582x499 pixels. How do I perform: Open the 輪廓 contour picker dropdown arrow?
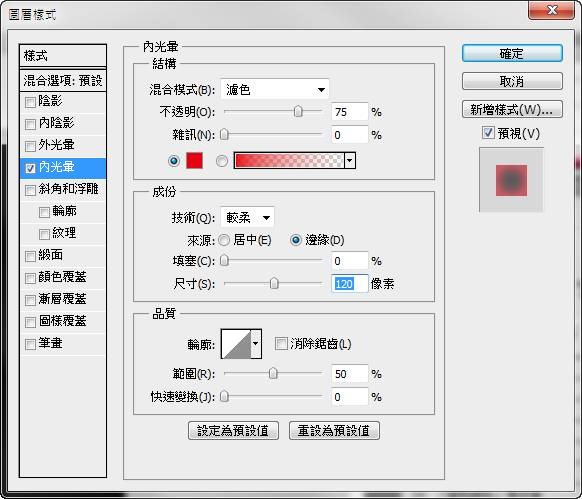(256, 344)
